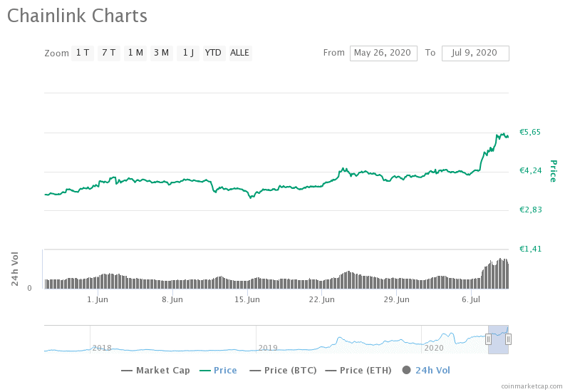Click the From date field
This screenshot has height=392, width=570.
tap(383, 53)
